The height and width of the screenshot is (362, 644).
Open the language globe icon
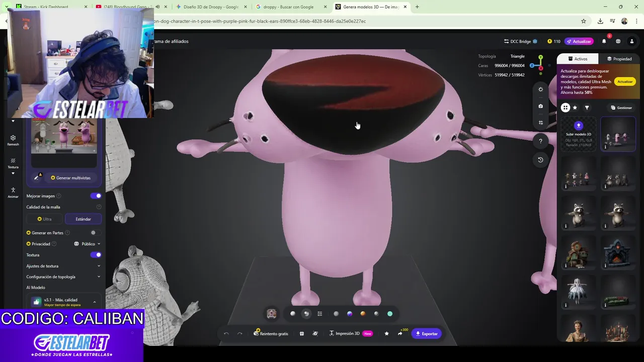[x=618, y=41]
